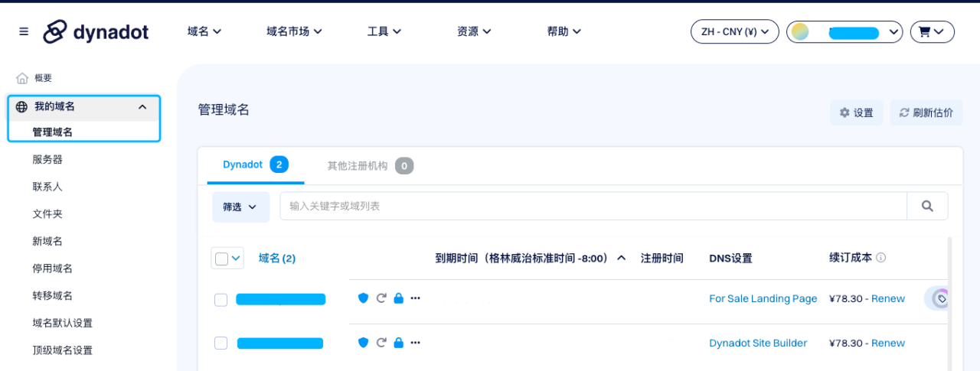The height and width of the screenshot is (371, 980).
Task: Open 顶级域名设置 in the sidebar
Action: tap(63, 350)
